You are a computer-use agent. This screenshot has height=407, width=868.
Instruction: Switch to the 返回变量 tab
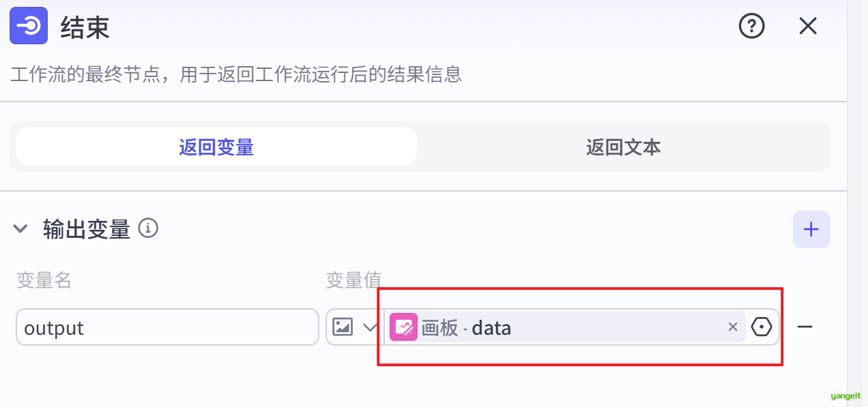tap(216, 147)
